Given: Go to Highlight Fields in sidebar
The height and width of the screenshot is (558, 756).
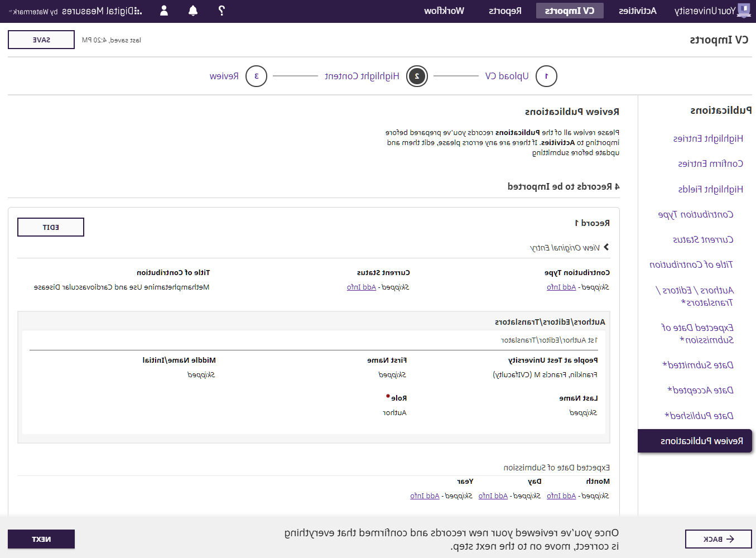Looking at the screenshot, I should [711, 189].
